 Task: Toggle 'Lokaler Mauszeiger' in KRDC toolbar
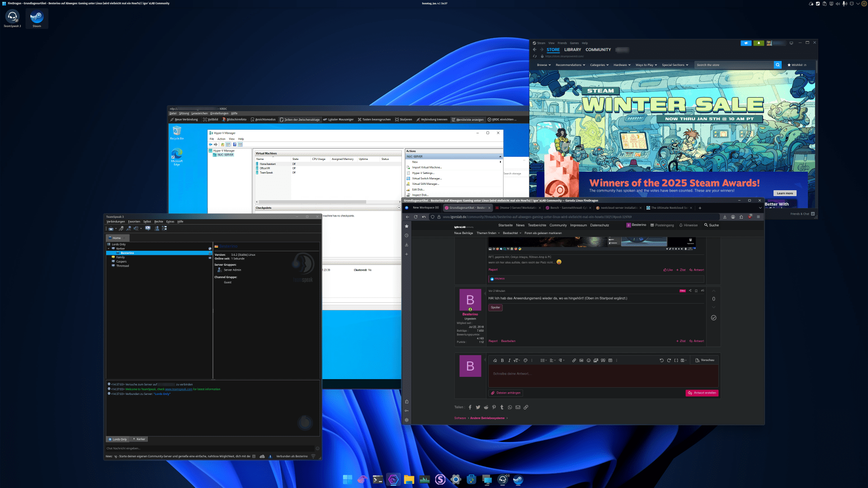tap(338, 120)
